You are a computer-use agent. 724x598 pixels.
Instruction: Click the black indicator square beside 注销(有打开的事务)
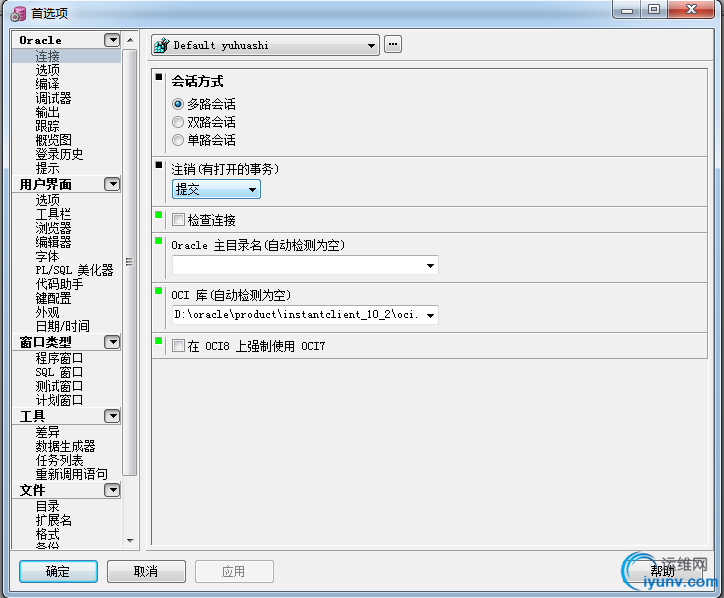click(159, 165)
